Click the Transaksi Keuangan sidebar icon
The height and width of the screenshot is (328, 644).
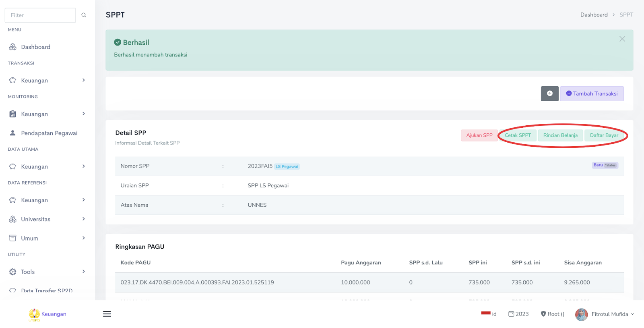click(13, 81)
